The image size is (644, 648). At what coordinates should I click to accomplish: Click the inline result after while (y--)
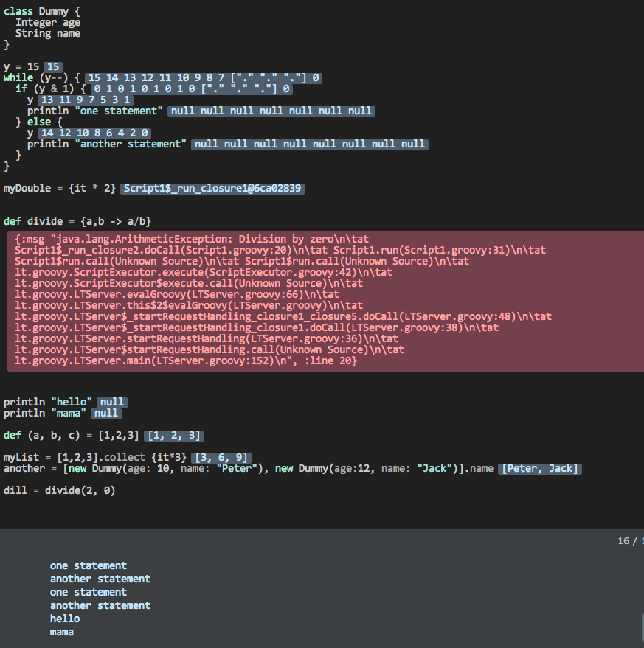click(x=203, y=77)
